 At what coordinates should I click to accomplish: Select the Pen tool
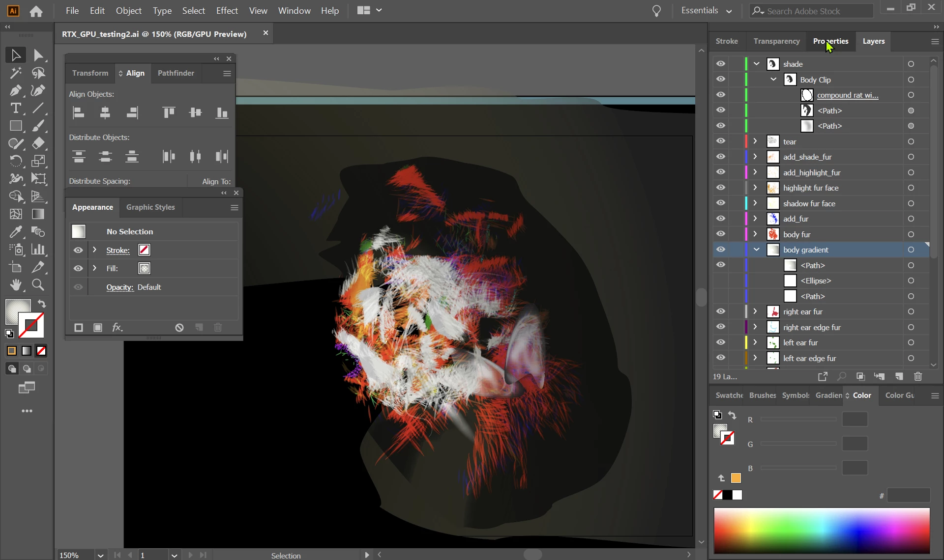click(x=15, y=90)
